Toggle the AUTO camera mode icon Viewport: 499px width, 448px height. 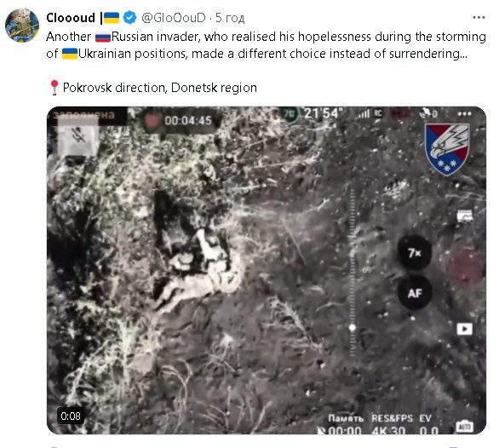(x=465, y=426)
